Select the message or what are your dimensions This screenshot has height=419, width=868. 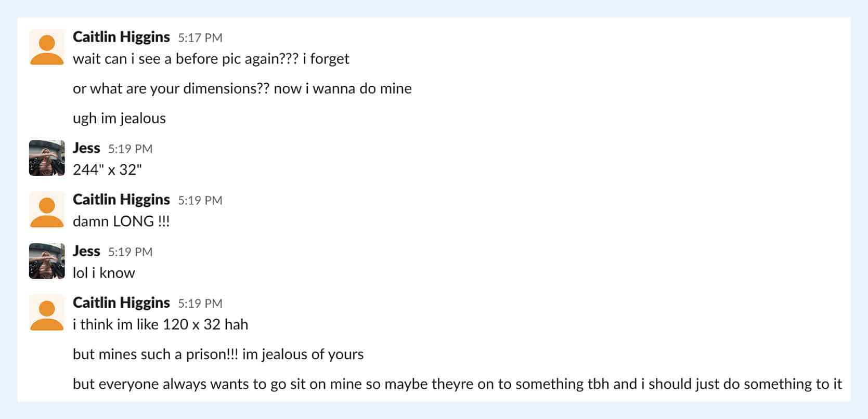click(242, 88)
